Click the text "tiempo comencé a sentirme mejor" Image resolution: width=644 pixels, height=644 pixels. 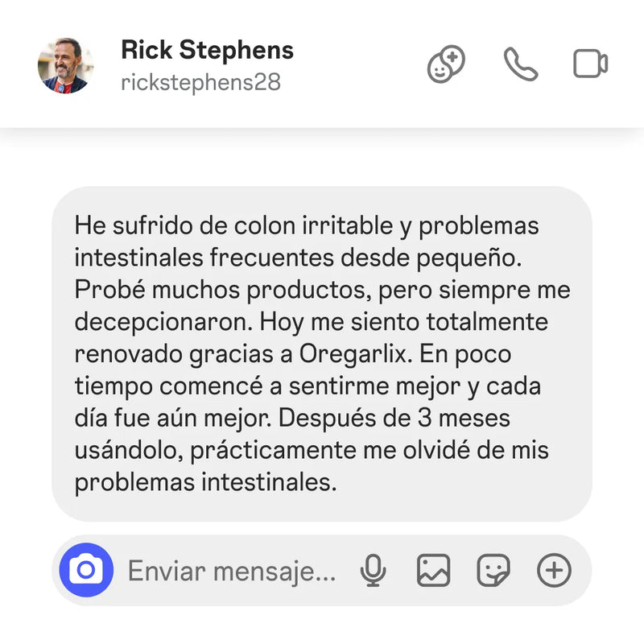(267, 386)
